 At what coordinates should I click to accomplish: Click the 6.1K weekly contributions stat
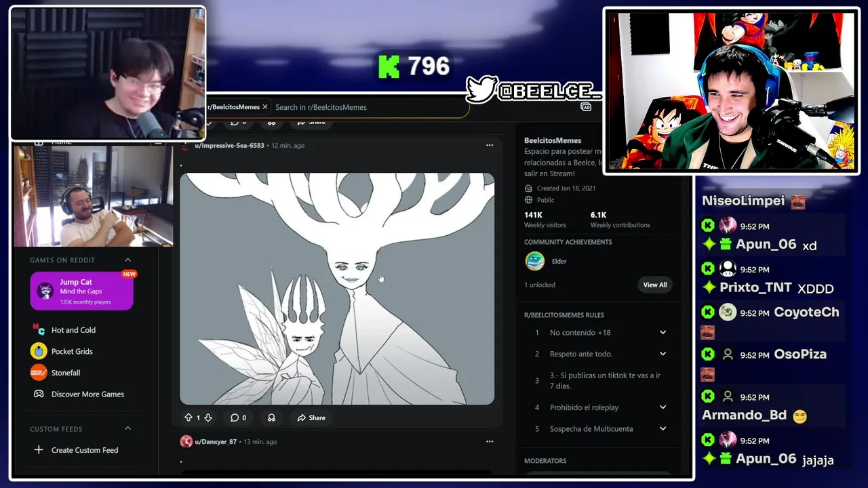[x=620, y=220]
